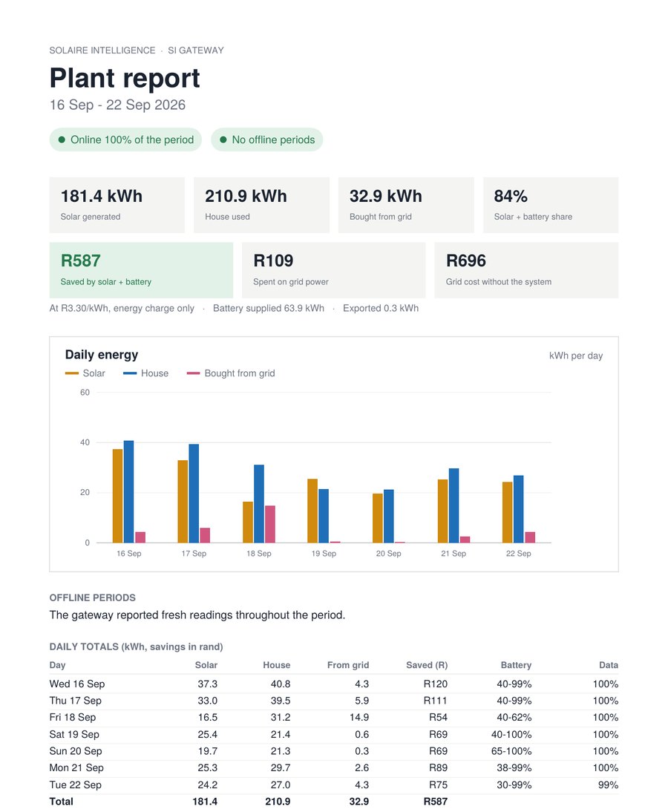The width and height of the screenshot is (668, 812).
Task: Click the orange Solar legend swatch
Action: (71, 373)
